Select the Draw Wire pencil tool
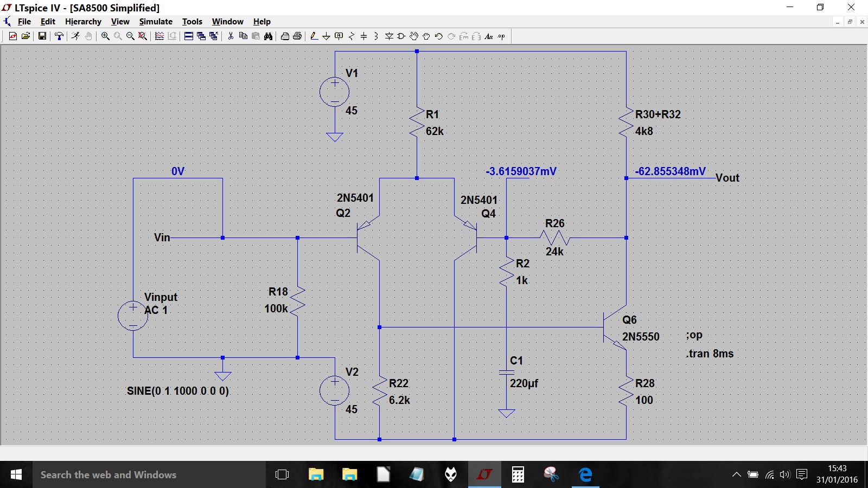The width and height of the screenshot is (868, 488). click(314, 36)
